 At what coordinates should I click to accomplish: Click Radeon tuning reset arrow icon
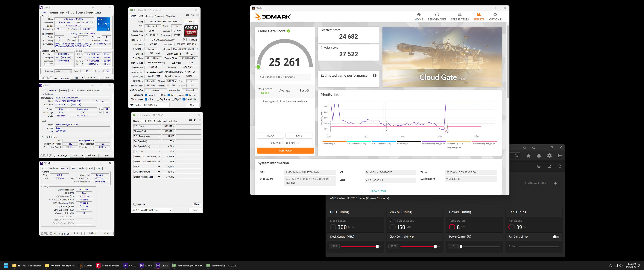[560, 166]
